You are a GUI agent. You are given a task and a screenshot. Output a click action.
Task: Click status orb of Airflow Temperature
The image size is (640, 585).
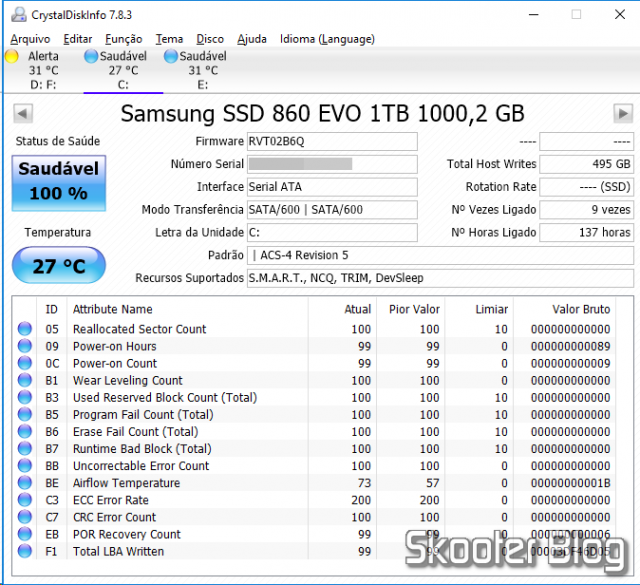tap(25, 483)
